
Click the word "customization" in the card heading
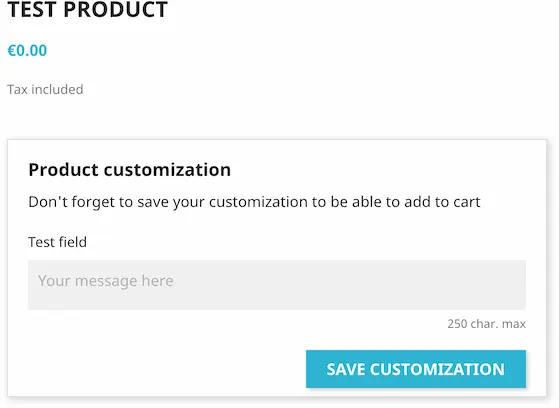tap(167, 169)
